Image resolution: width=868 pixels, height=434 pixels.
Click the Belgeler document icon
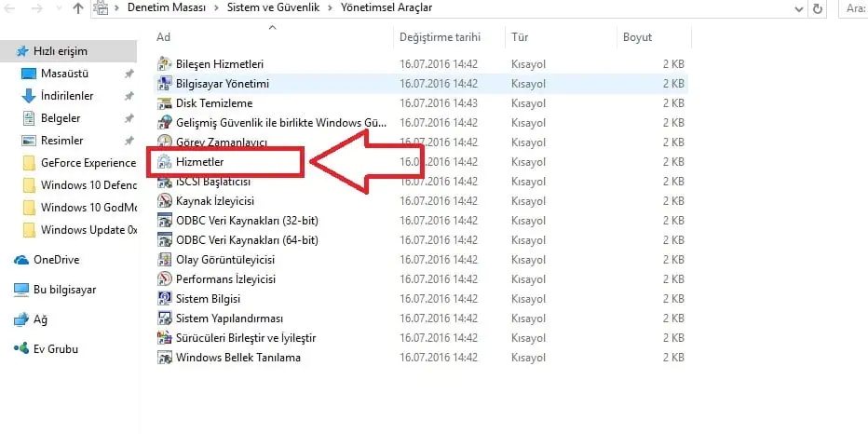[x=28, y=118]
